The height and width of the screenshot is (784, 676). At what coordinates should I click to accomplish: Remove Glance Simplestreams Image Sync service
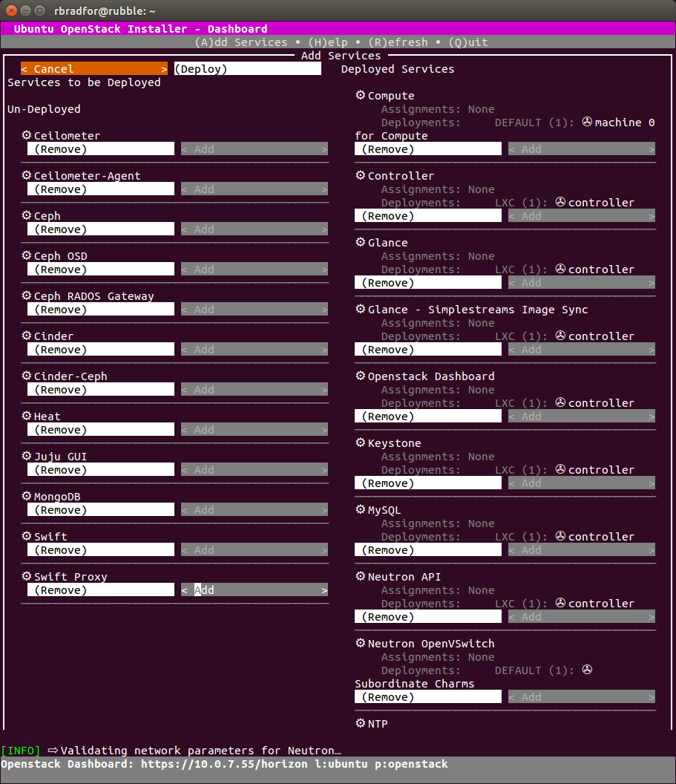point(428,350)
